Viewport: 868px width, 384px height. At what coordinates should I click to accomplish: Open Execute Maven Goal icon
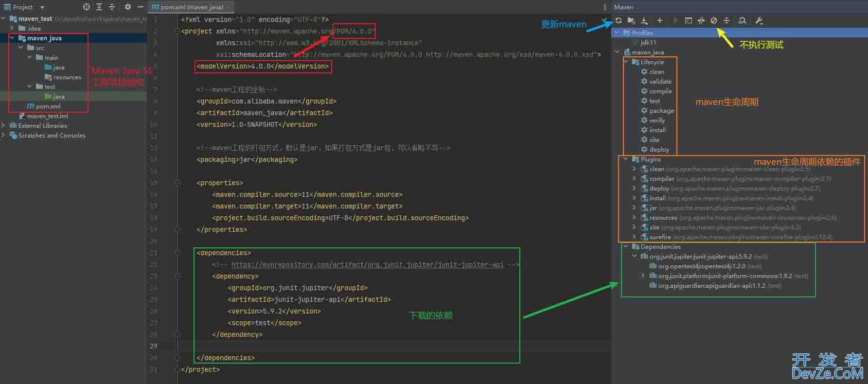[688, 20]
